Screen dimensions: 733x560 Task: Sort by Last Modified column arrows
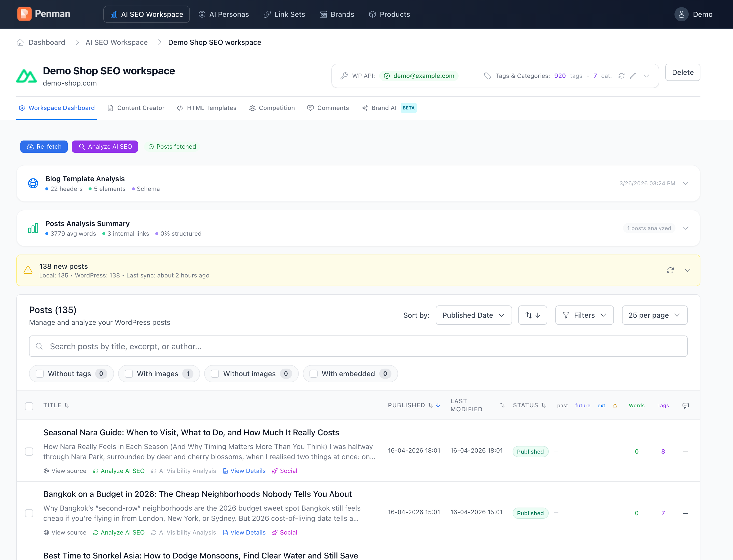point(502,405)
